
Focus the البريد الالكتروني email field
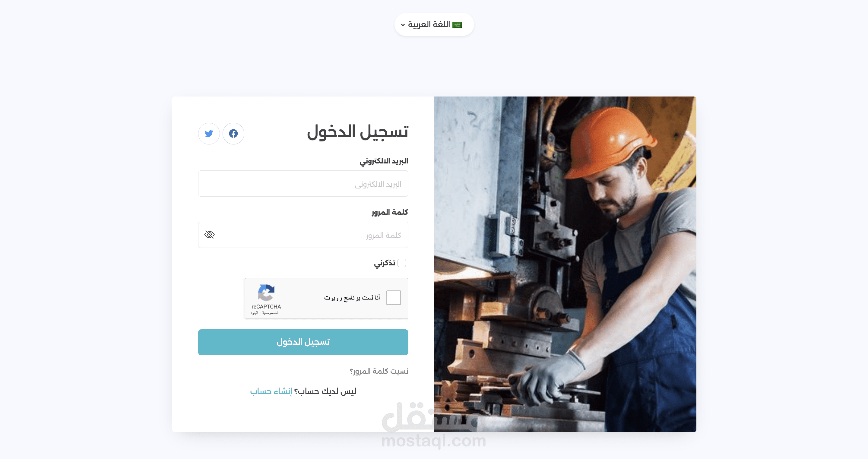point(303,184)
